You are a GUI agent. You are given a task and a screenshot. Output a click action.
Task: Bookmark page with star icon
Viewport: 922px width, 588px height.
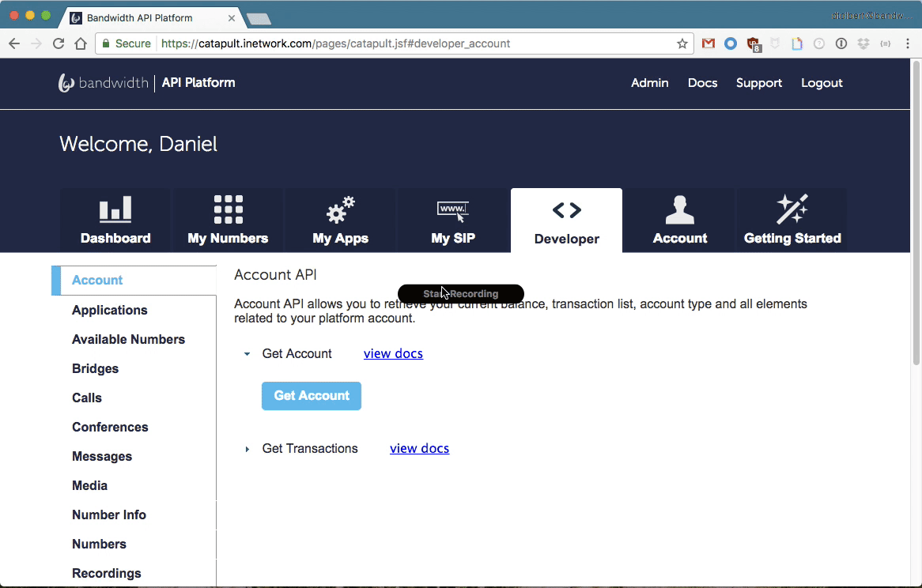[x=682, y=43]
